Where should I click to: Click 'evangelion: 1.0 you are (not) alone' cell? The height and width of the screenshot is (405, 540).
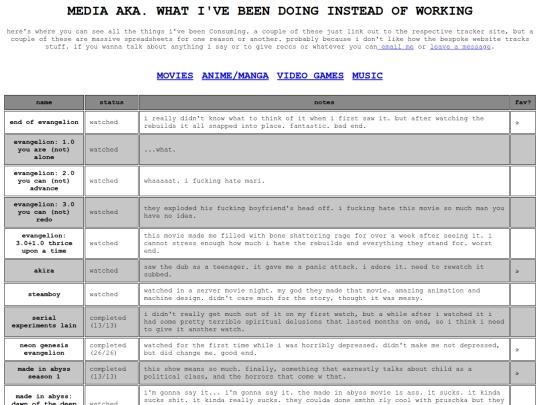[x=44, y=149]
